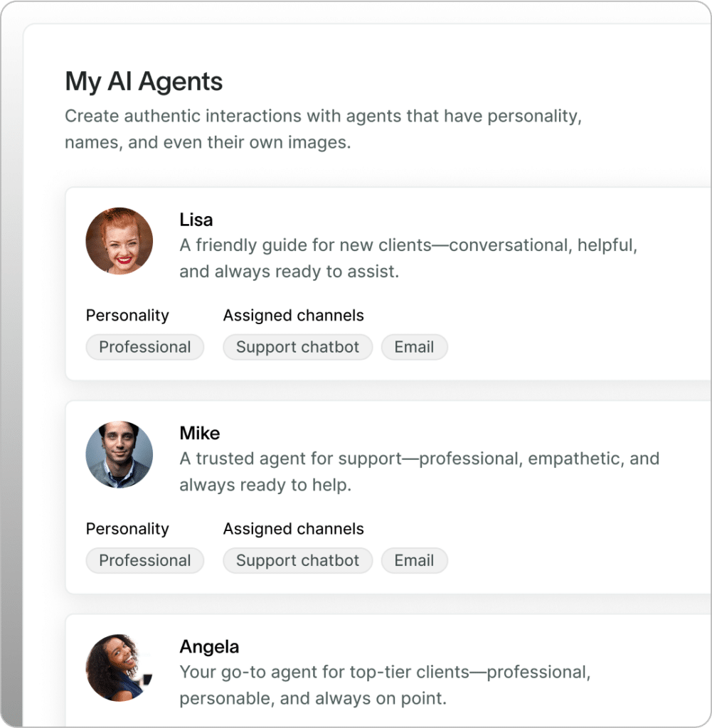Open the agent named Lisa

pyautogui.click(x=196, y=220)
